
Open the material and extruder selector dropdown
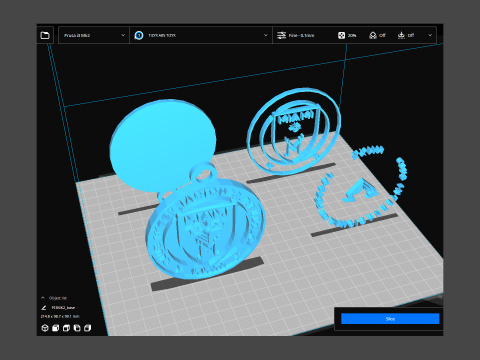[201, 35]
